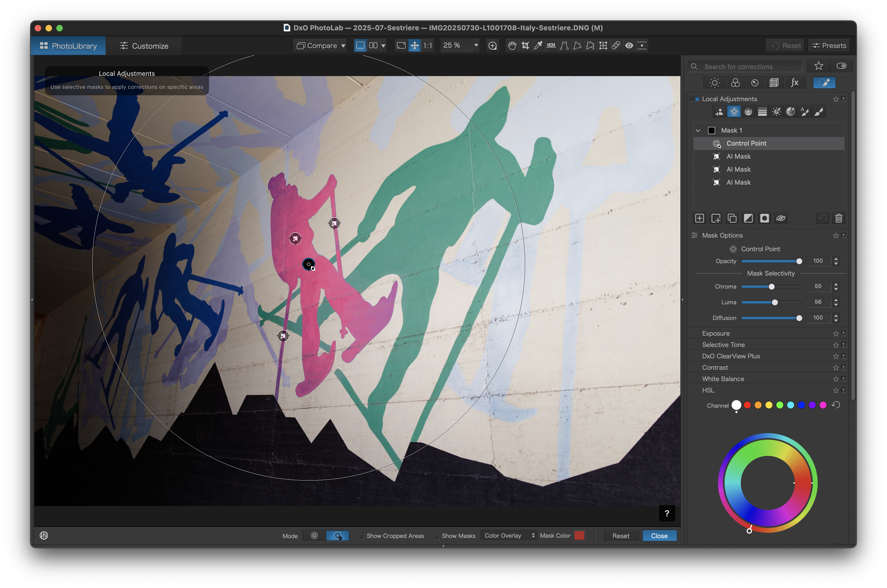Open the red Mask Color swatch
The image size is (887, 588).
pyautogui.click(x=579, y=535)
